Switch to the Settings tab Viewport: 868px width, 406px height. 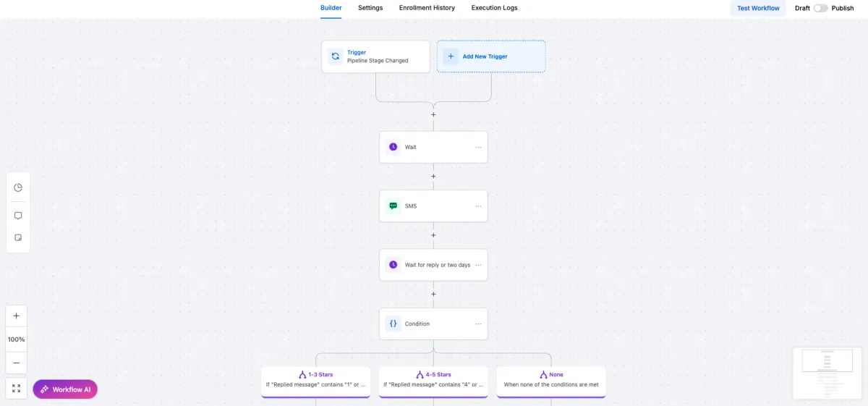pos(370,8)
